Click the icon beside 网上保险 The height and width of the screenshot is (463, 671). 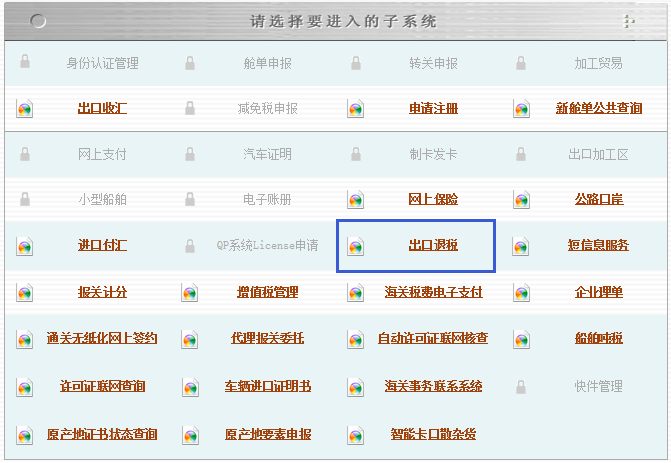pyautogui.click(x=356, y=199)
